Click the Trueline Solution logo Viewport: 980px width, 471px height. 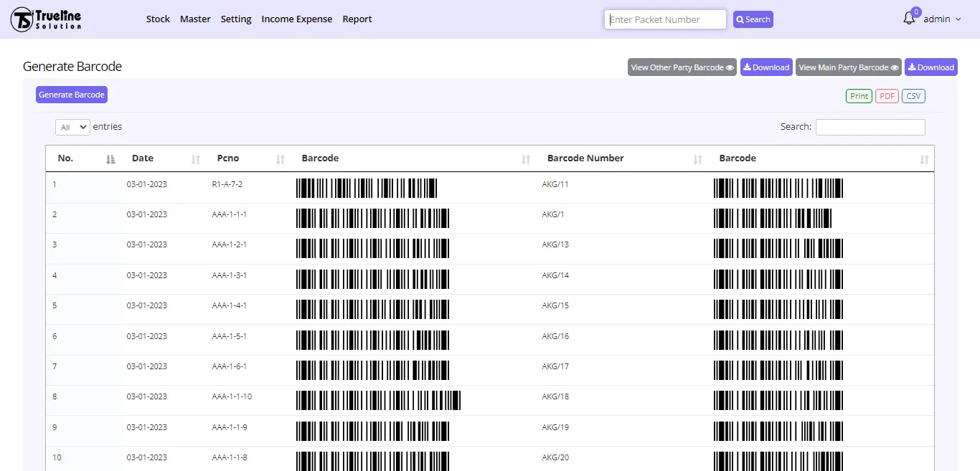click(x=46, y=19)
